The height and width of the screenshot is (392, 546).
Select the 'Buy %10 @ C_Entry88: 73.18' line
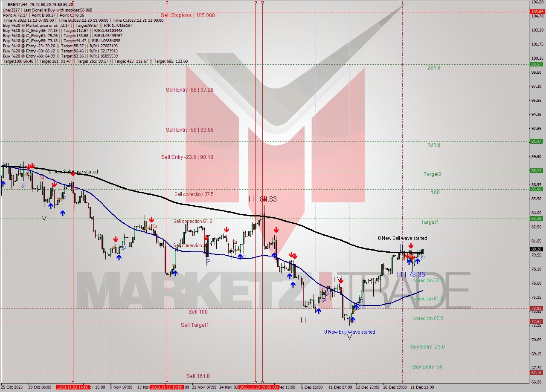tap(62, 40)
